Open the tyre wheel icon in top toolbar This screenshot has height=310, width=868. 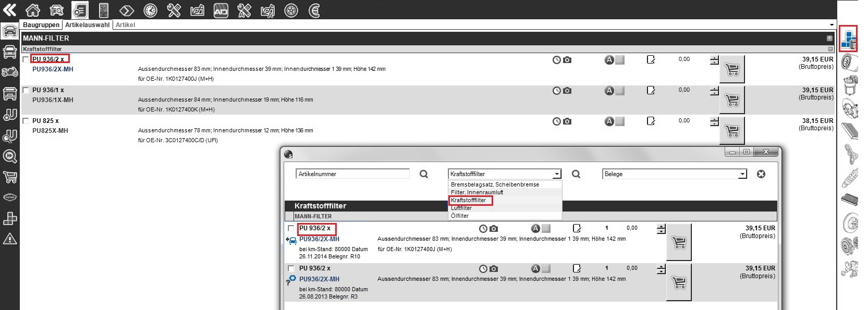point(291,10)
